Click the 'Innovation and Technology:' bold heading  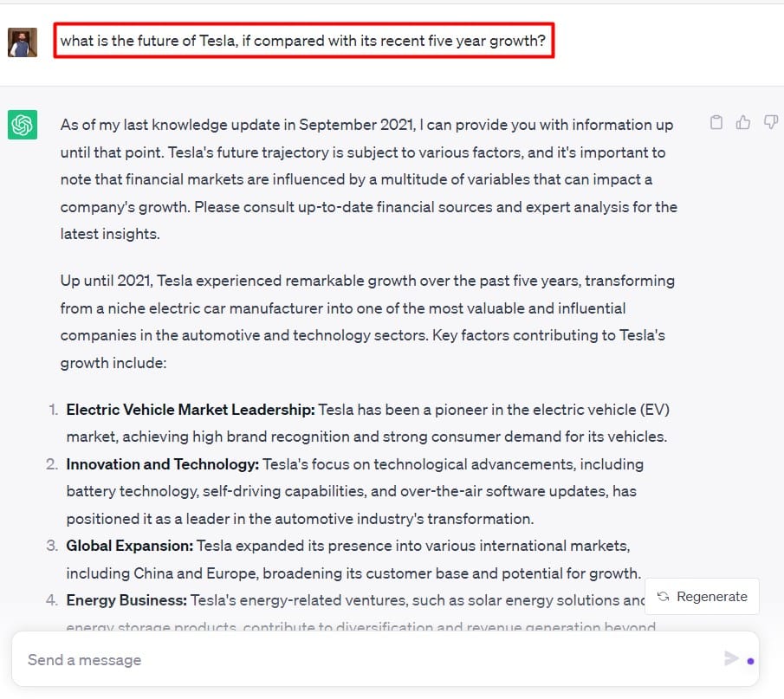pyautogui.click(x=163, y=464)
